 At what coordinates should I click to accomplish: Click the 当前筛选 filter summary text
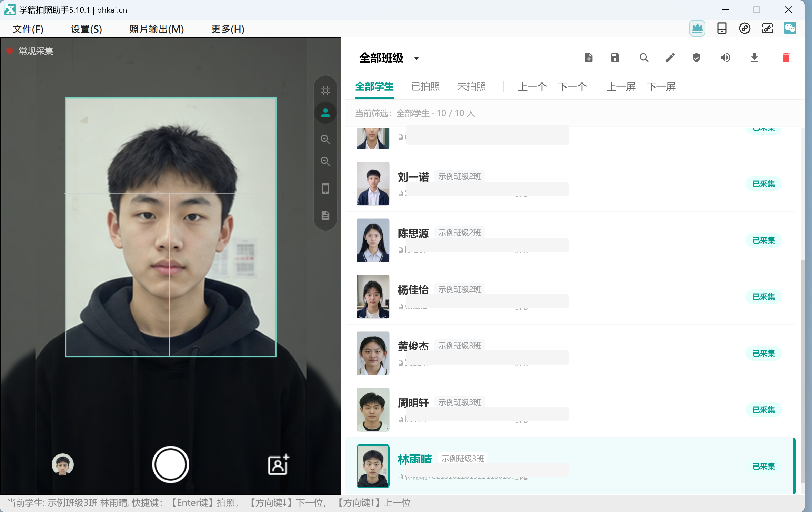[415, 113]
